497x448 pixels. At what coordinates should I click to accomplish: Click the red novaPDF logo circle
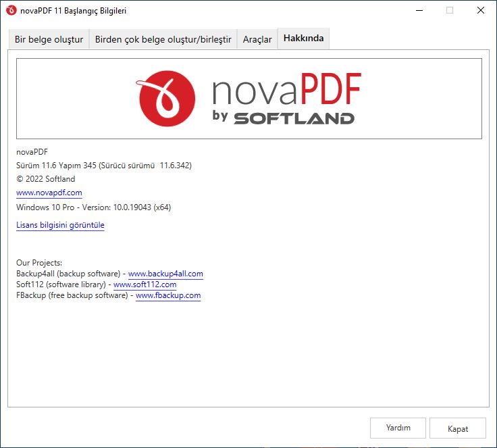tap(167, 99)
